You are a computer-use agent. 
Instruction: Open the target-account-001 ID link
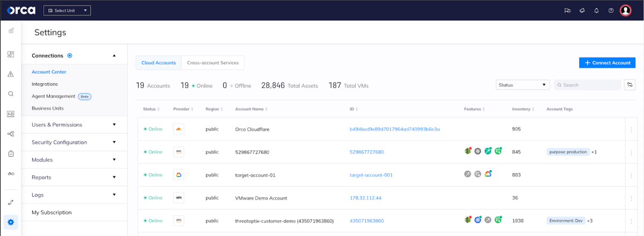click(371, 175)
